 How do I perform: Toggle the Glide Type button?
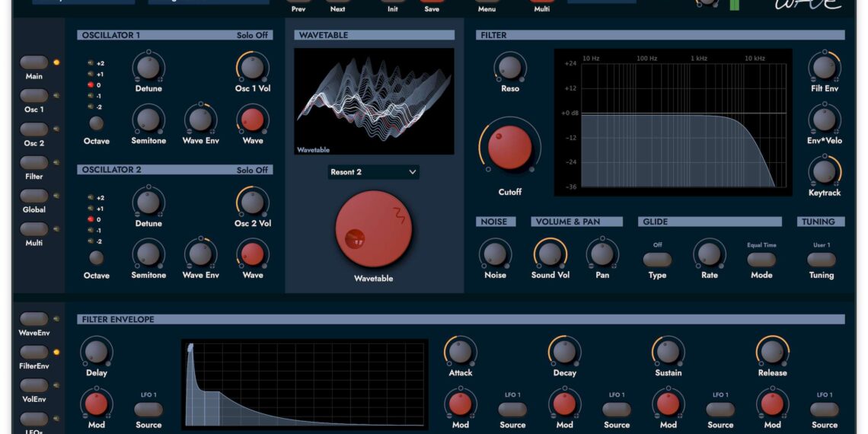657,260
